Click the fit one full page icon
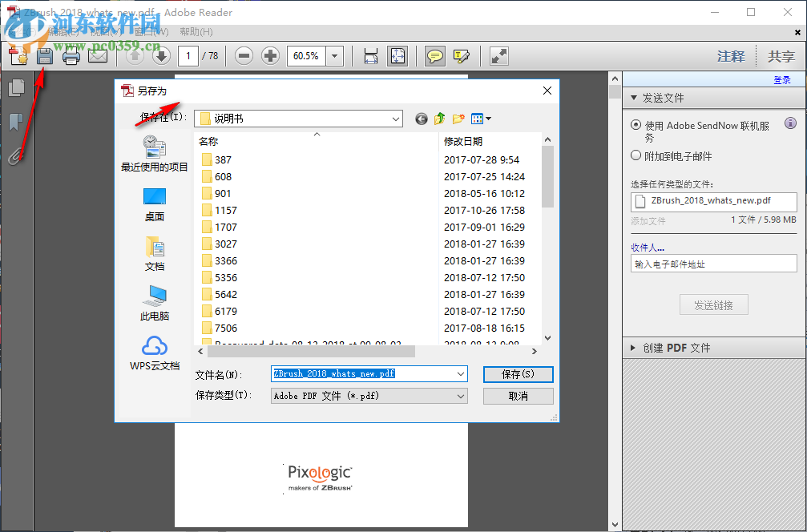 [x=397, y=56]
